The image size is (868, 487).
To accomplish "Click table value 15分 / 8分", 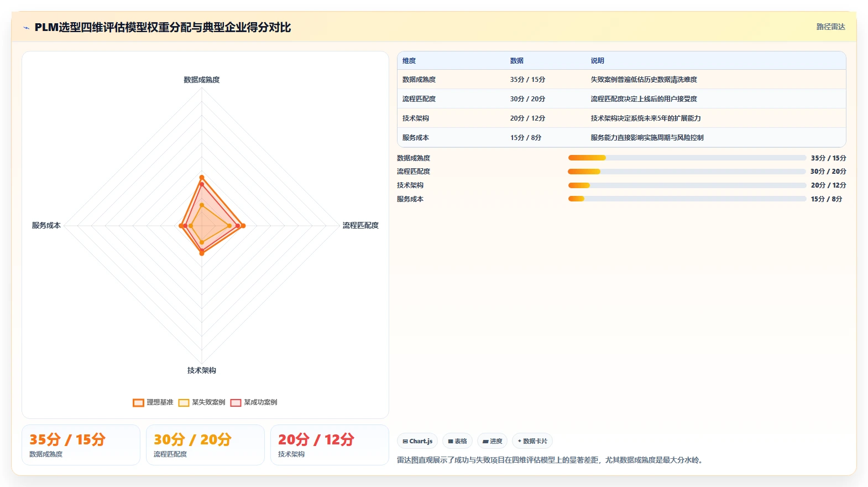I will [526, 138].
